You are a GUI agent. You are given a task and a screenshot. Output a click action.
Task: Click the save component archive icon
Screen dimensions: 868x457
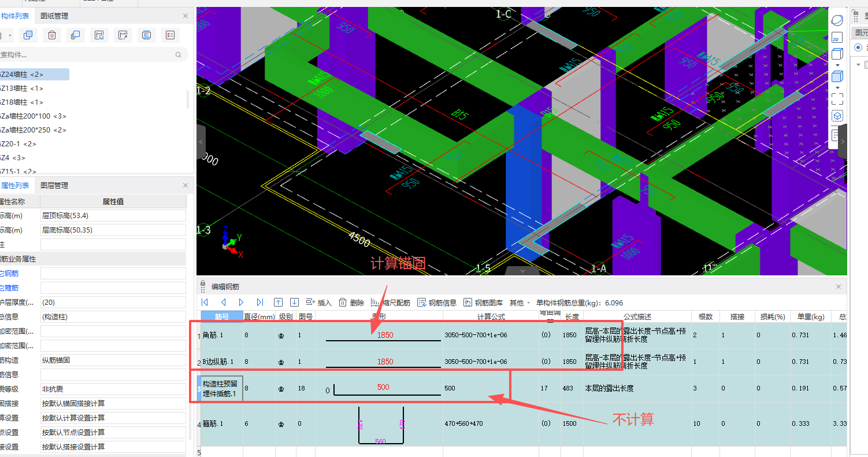coord(99,35)
